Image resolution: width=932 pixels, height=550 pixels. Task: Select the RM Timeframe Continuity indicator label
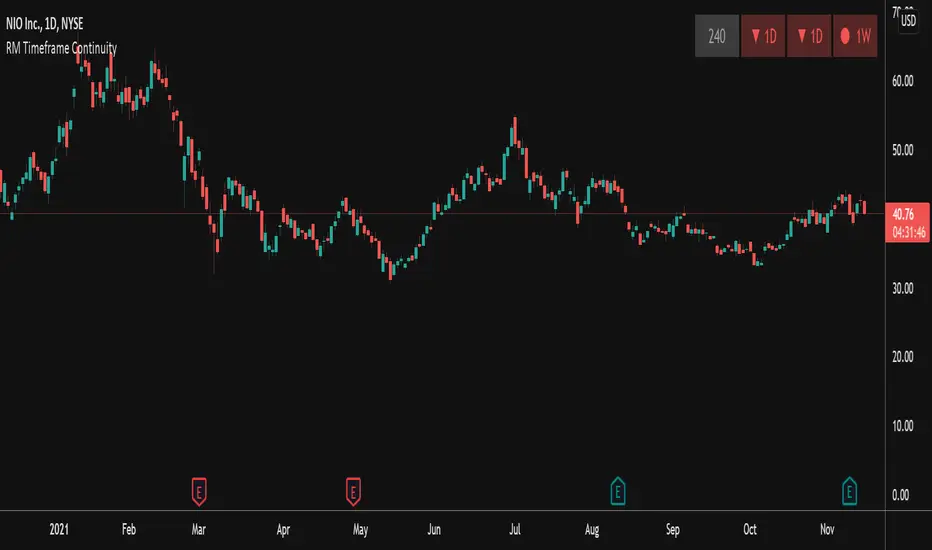61,48
